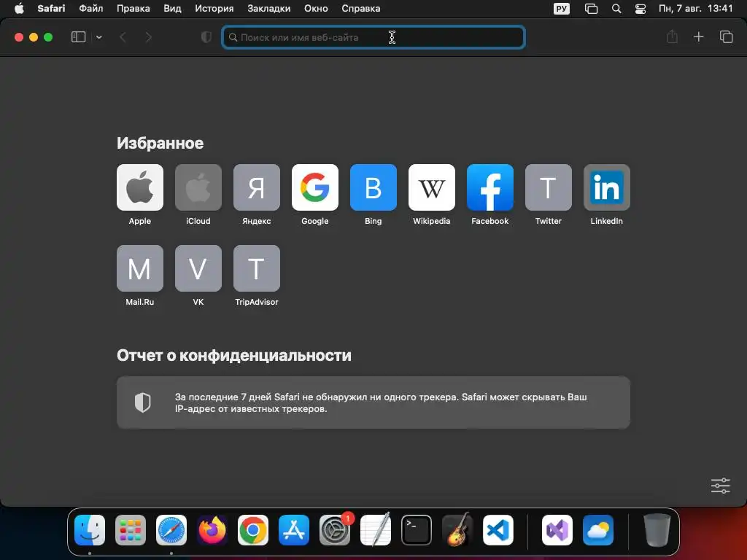The height and width of the screenshot is (560, 747).
Task: Open the Google favorite tile
Action: click(315, 187)
